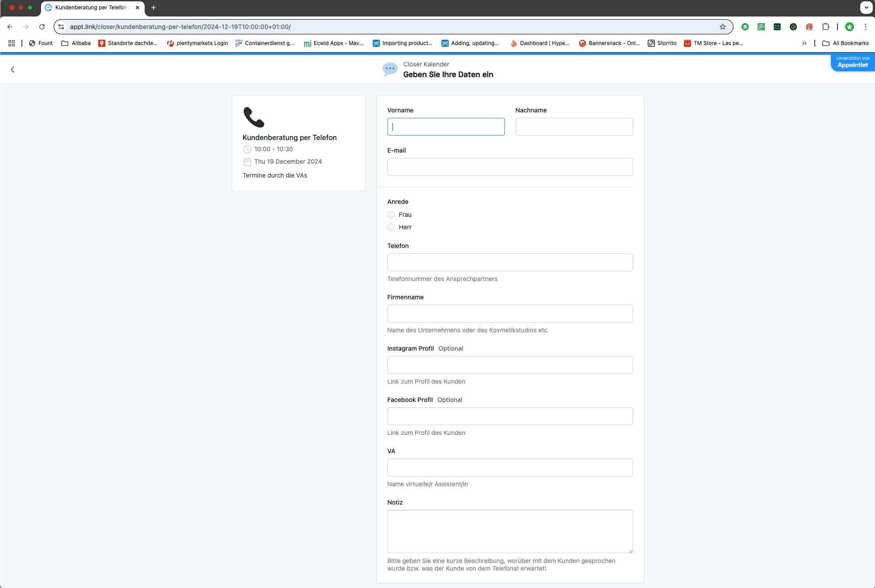Click the Notiz text area
This screenshot has height=588, width=875.
(510, 531)
